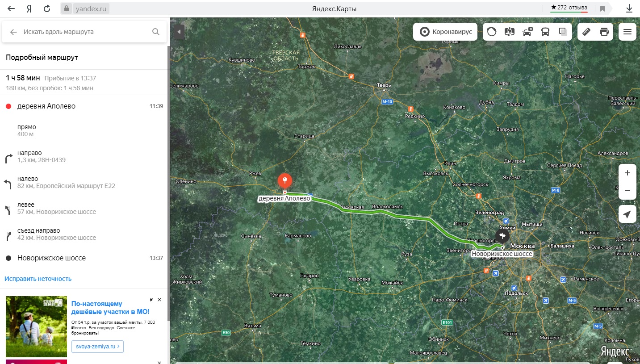Screen dimensions: 640x364
Task: Zoom in with the plus button
Action: click(627, 173)
